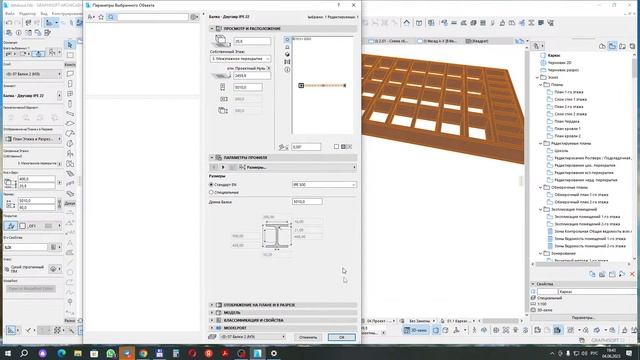
Task: Expand the MODELPORT section
Action: [212, 328]
